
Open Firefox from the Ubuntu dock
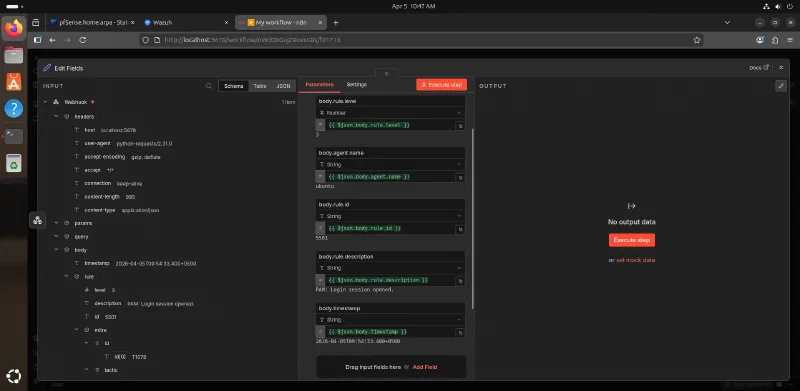pyautogui.click(x=14, y=28)
